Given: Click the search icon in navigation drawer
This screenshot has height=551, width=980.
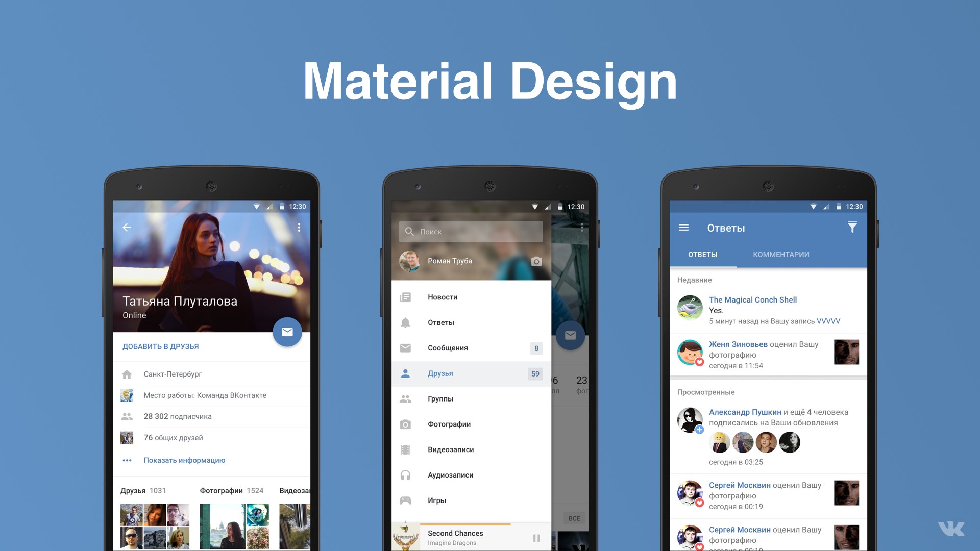Looking at the screenshot, I should coord(410,231).
